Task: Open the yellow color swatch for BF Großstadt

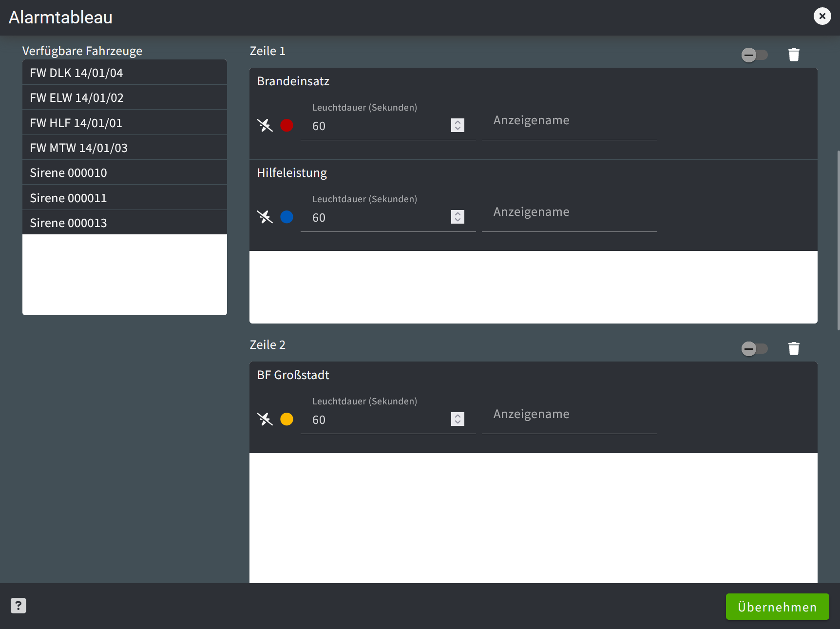Action: (x=286, y=419)
